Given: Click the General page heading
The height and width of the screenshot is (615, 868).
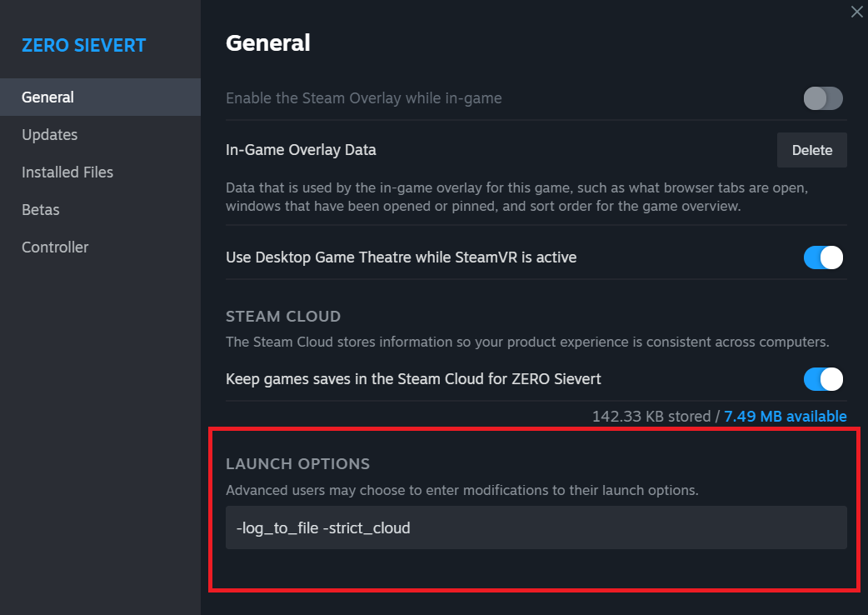Looking at the screenshot, I should point(268,42).
